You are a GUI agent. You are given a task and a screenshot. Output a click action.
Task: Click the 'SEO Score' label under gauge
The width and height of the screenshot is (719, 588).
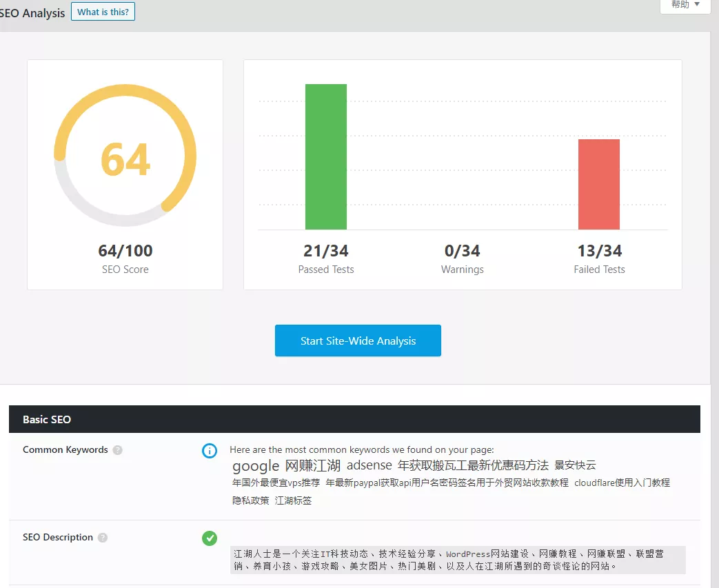point(125,270)
